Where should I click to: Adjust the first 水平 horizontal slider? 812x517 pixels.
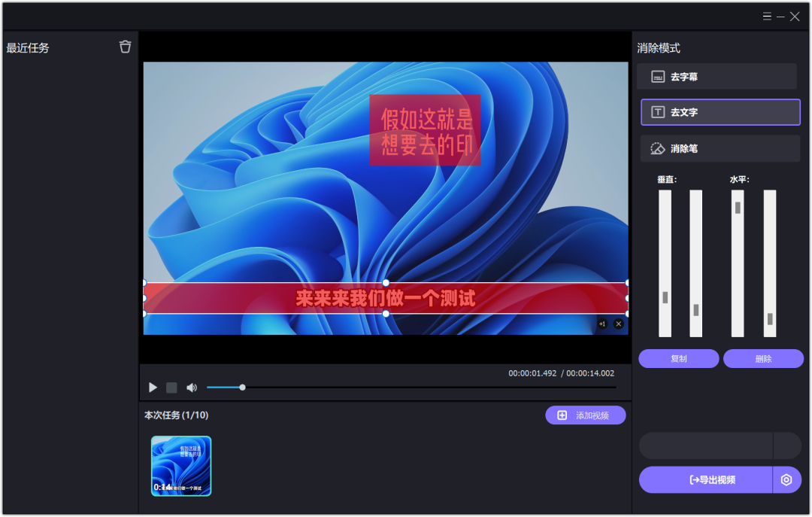738,208
